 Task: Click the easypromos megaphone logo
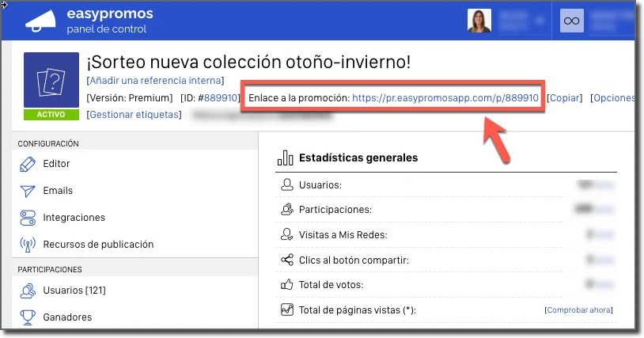coord(40,21)
